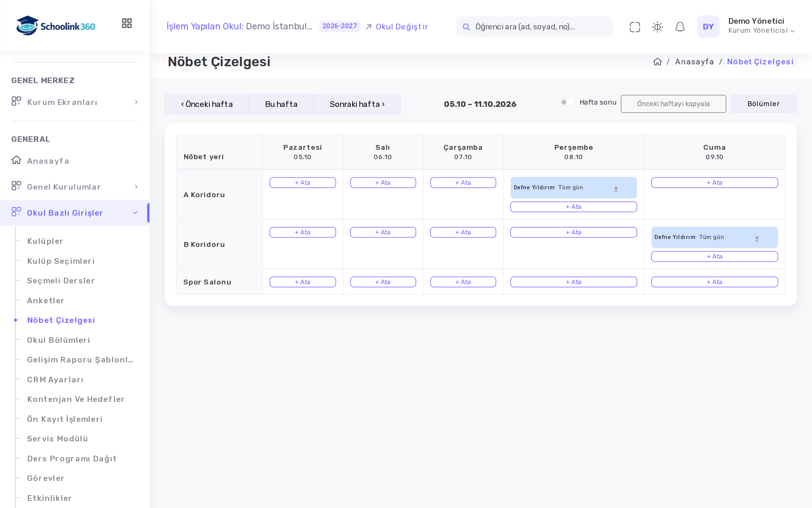
Task: Switch theme with the sun icon
Action: [657, 27]
